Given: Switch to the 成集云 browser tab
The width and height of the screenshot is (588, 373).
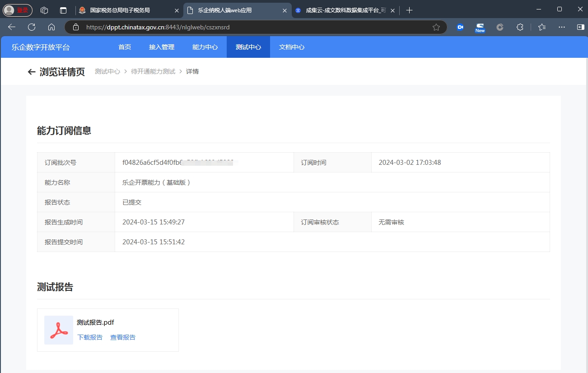Looking at the screenshot, I should pos(341,10).
